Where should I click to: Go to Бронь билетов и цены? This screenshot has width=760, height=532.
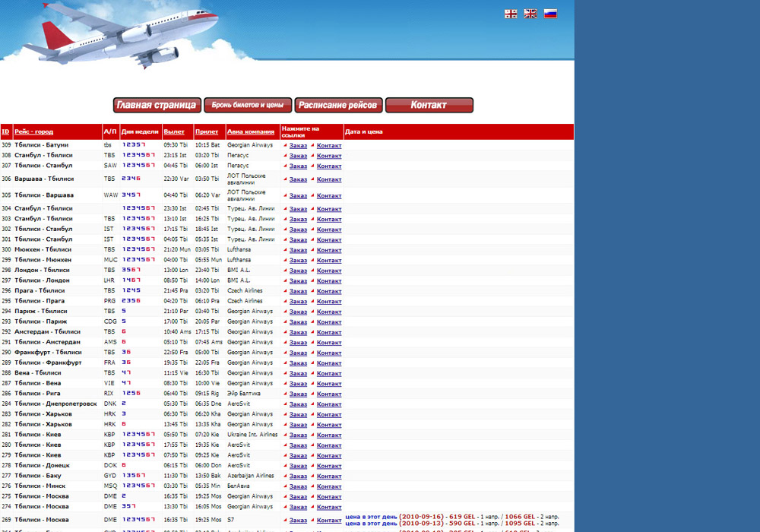pos(248,106)
